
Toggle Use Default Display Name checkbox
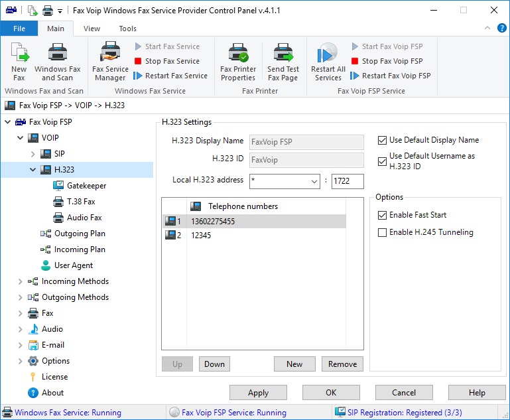point(382,140)
